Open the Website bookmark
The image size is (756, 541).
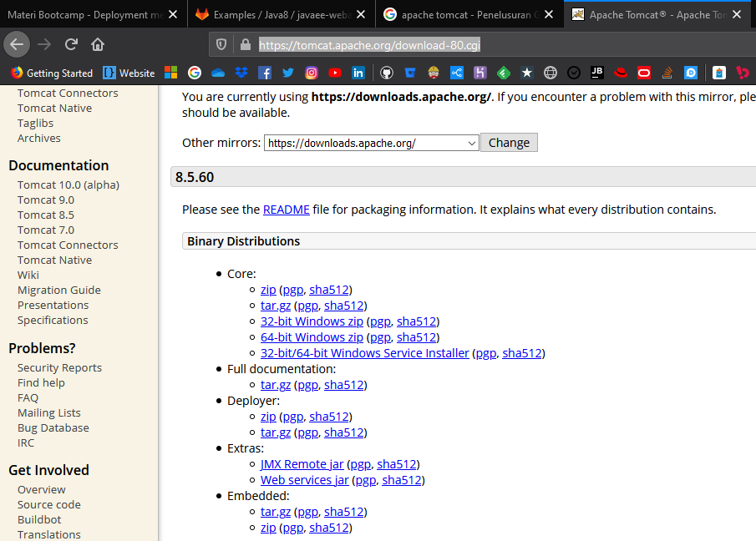click(129, 73)
